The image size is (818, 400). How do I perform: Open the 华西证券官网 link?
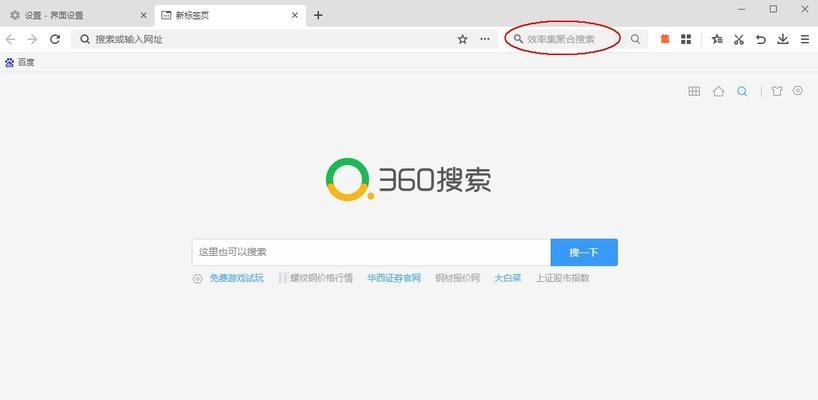(x=394, y=278)
